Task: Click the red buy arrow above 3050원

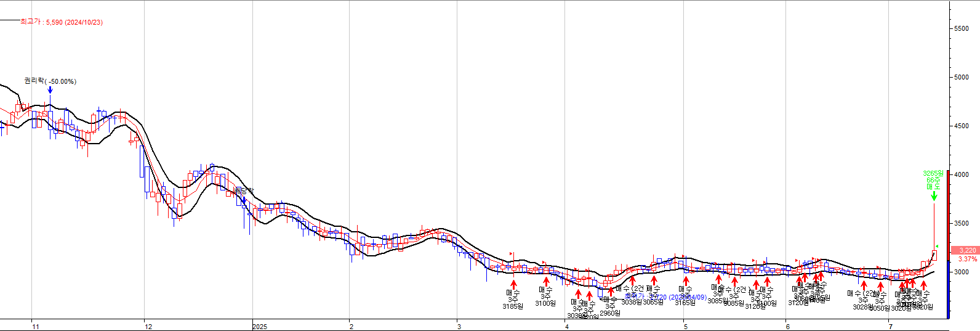Action: (880, 287)
